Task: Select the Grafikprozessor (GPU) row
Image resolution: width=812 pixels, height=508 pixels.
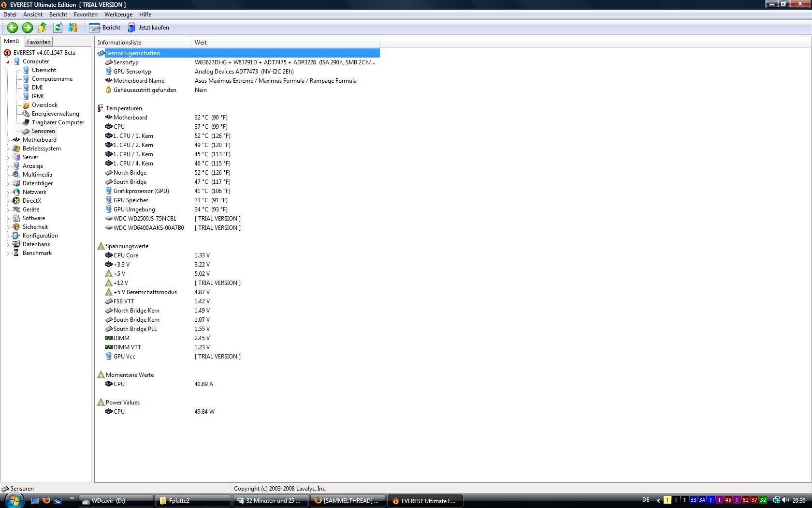Action: pos(238,191)
